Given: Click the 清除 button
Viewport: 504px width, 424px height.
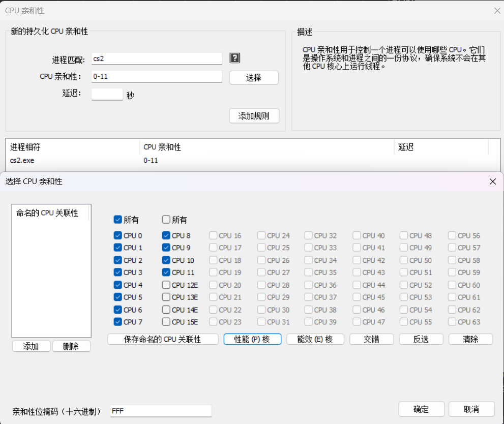Looking at the screenshot, I should 470,339.
